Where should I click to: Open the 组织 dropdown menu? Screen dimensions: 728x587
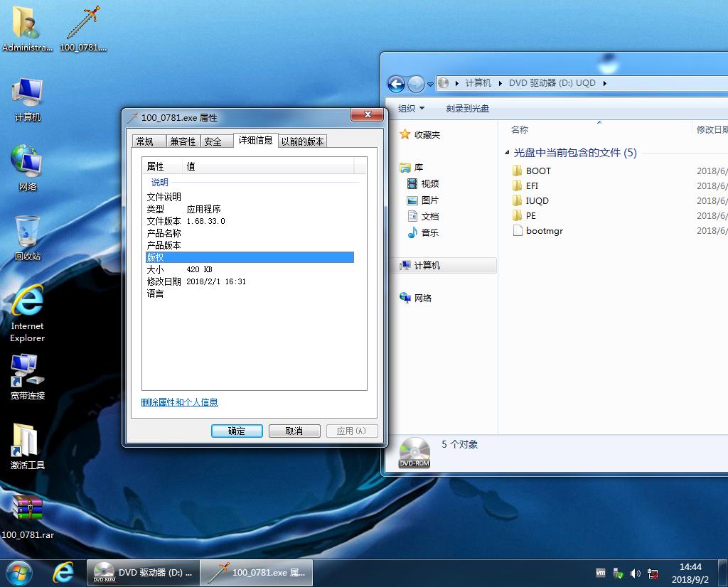411,109
